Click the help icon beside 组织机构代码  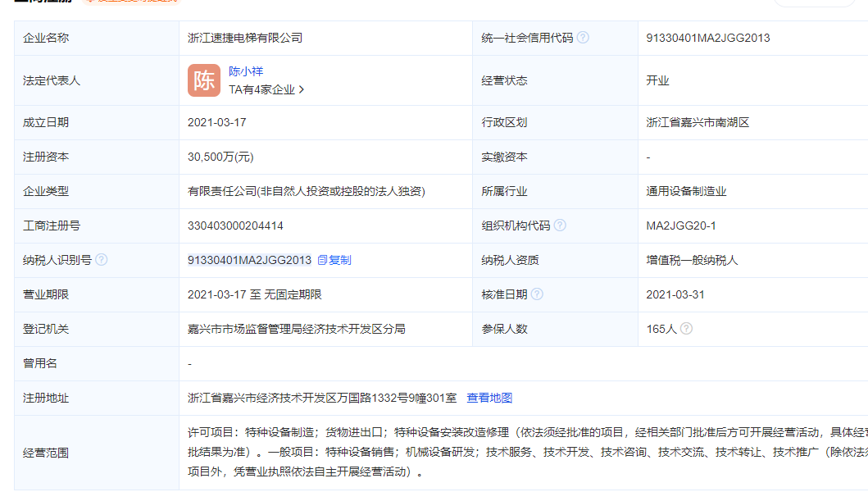(560, 225)
